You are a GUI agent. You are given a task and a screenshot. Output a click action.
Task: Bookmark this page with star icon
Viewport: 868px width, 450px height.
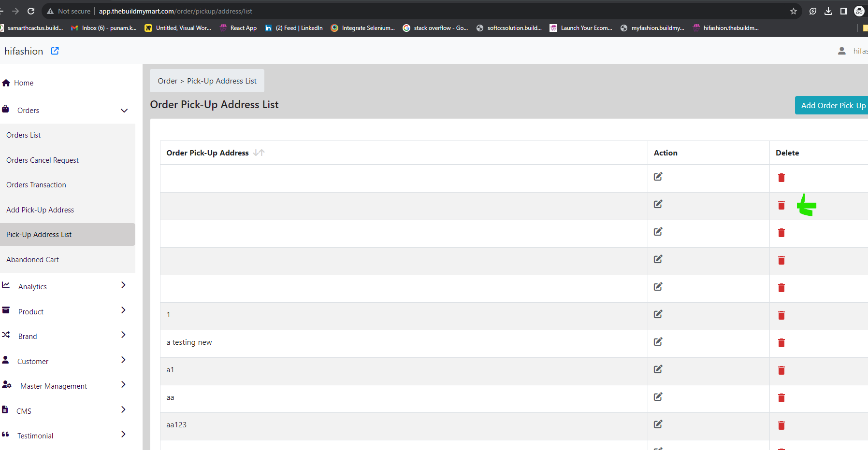(x=793, y=11)
